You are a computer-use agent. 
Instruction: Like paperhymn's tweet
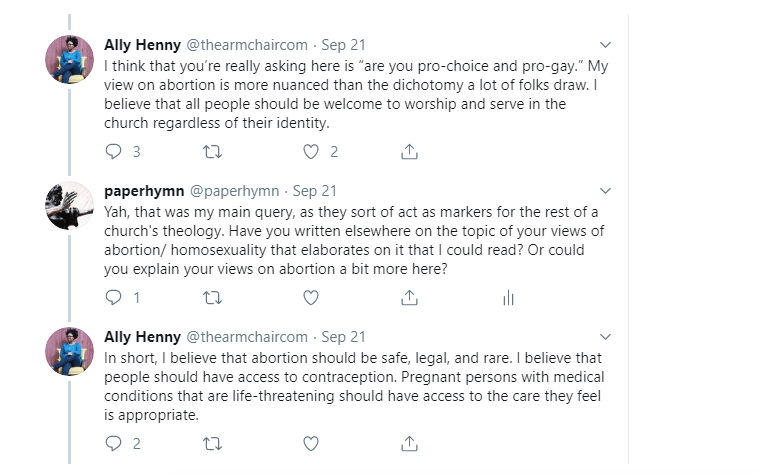311,297
